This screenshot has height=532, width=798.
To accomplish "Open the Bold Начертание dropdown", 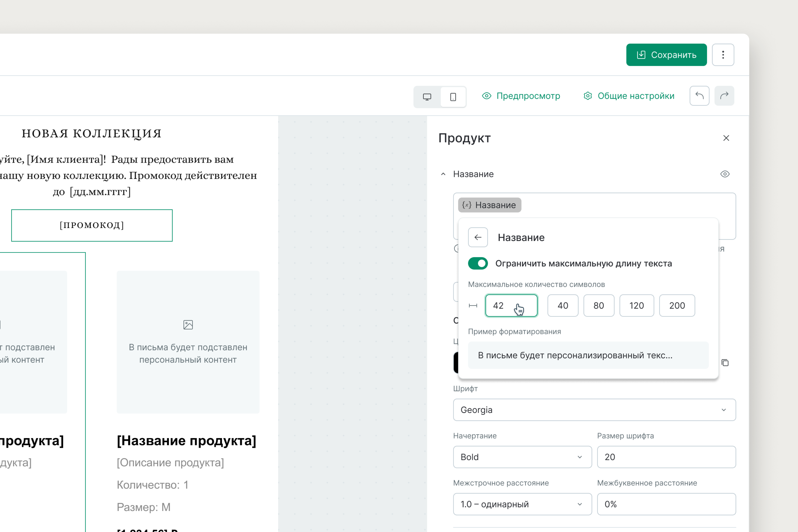I will pos(522,457).
